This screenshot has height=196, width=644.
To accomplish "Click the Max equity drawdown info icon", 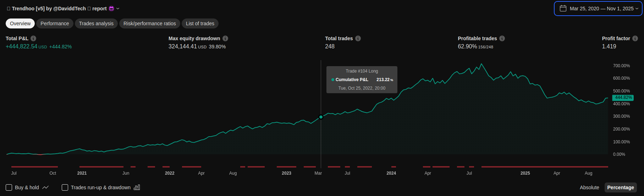I will [225, 38].
